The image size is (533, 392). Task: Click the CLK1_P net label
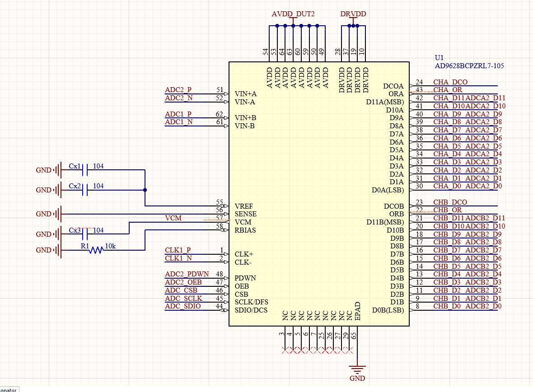pyautogui.click(x=178, y=250)
